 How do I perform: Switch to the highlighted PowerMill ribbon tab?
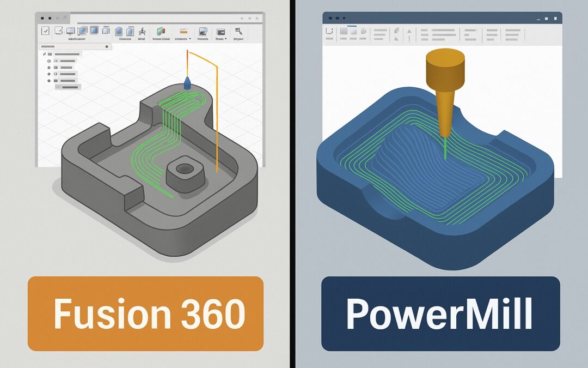pyautogui.click(x=351, y=26)
